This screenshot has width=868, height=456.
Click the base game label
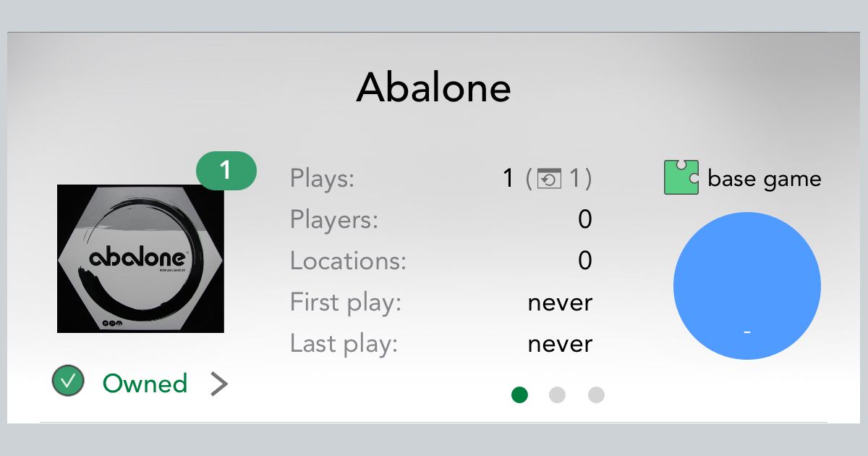pos(765,179)
